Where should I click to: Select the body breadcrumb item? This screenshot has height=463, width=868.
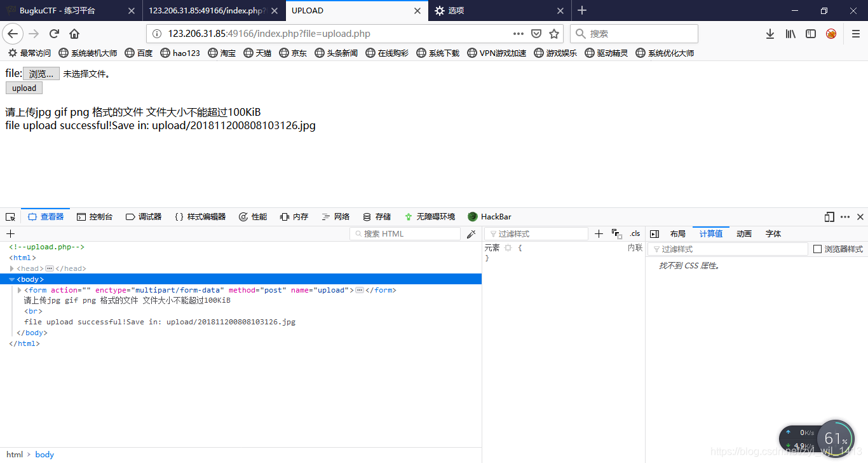click(44, 455)
